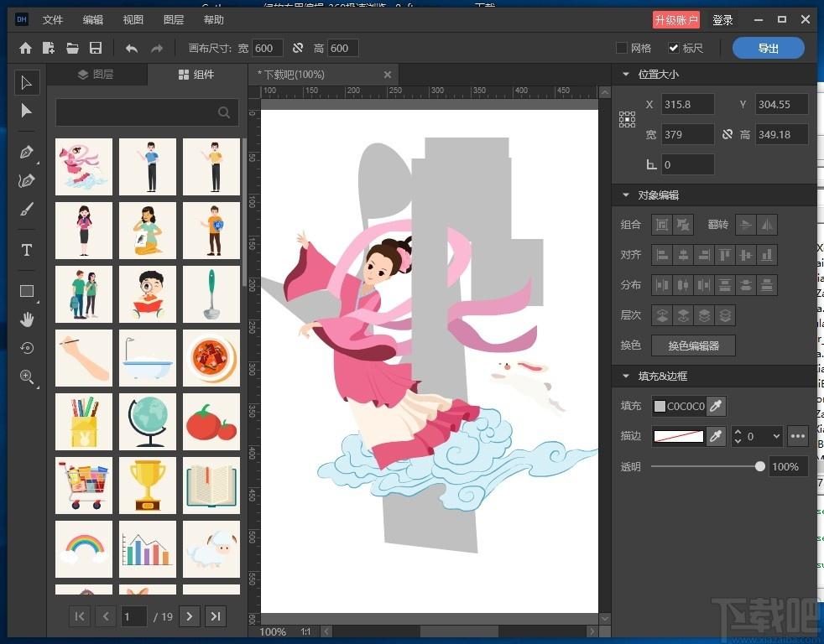824x644 pixels.
Task: Uncheck the 标尺 ruler checkbox
Action: (x=673, y=49)
